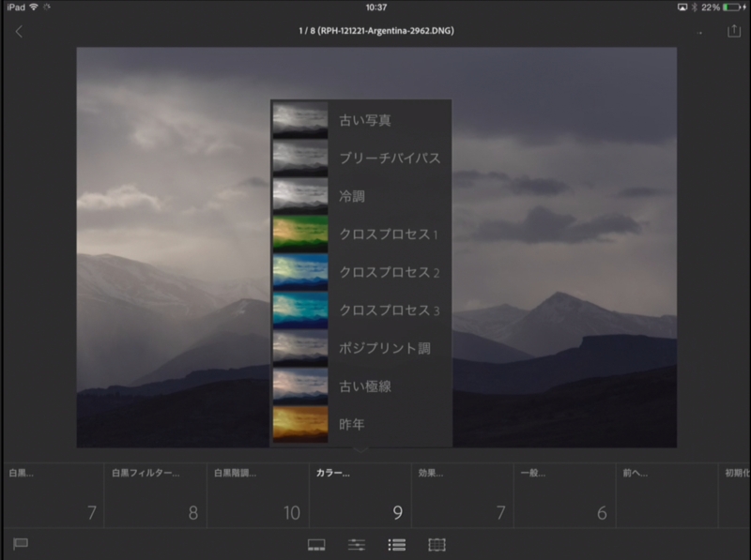Show the filmstrip view icon
Screen dimensions: 751x560
pos(316,545)
